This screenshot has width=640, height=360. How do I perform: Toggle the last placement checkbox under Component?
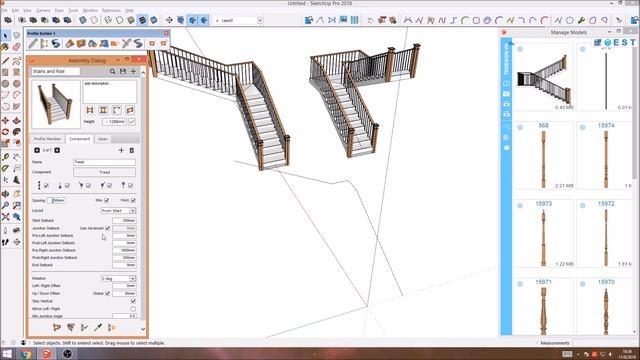131,186
